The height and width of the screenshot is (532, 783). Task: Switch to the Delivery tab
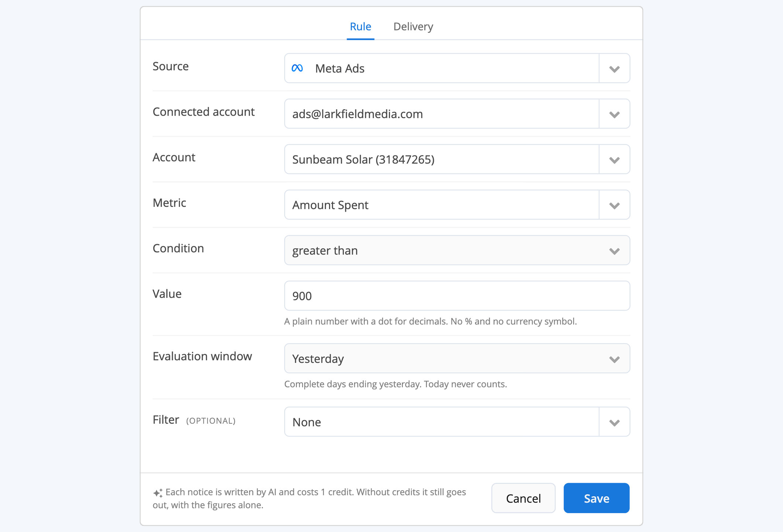tap(413, 27)
